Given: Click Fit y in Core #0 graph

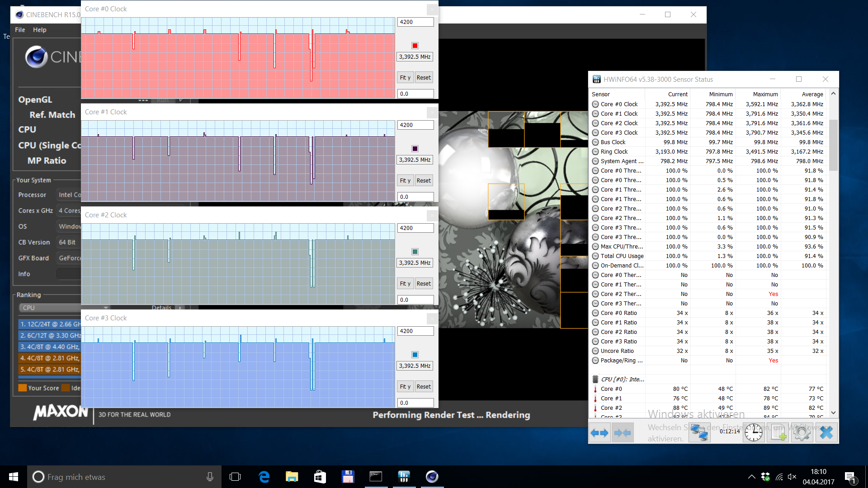Looking at the screenshot, I should [x=405, y=78].
